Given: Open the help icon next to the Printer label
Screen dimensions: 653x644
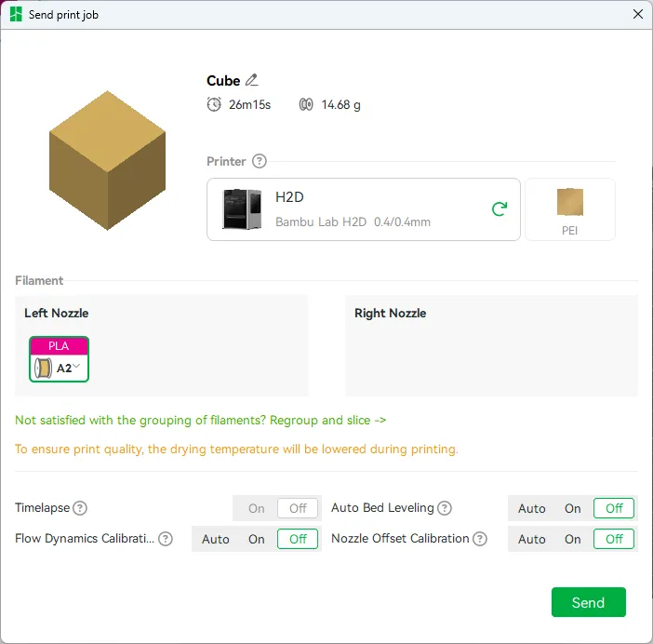Looking at the screenshot, I should tap(259, 161).
